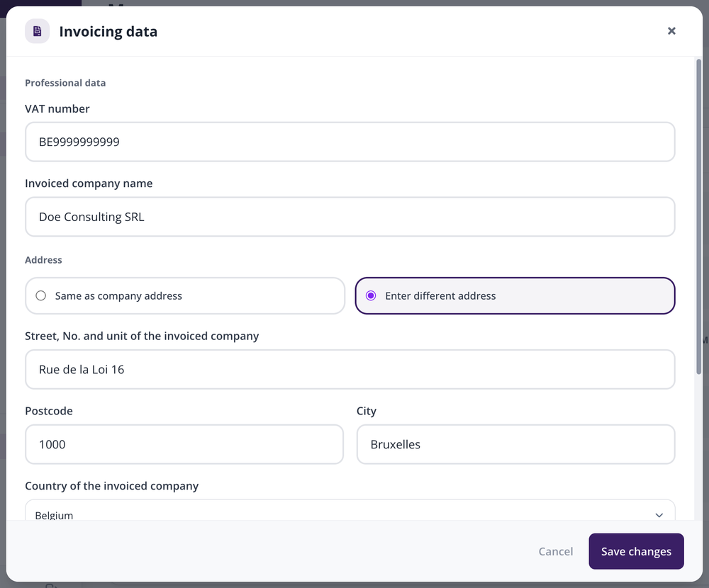Click the Invoiced company name label
Image resolution: width=709 pixels, height=588 pixels.
(89, 183)
